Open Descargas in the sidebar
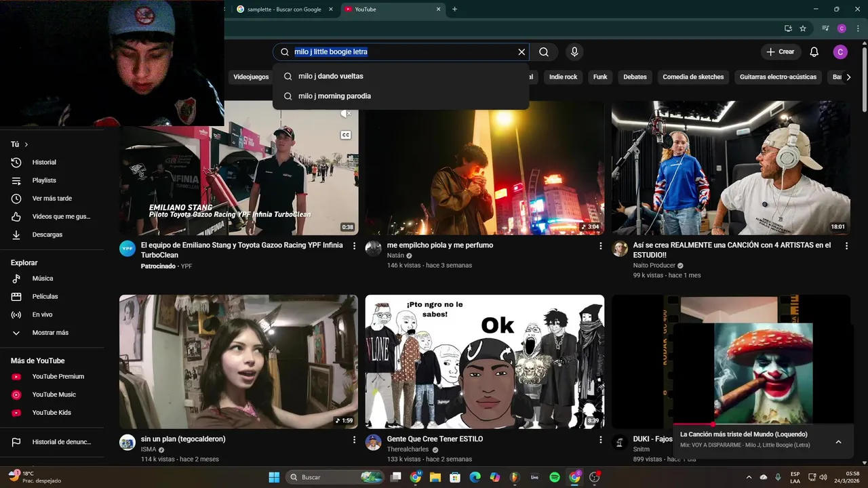Image resolution: width=868 pixels, height=488 pixels. 52,235
